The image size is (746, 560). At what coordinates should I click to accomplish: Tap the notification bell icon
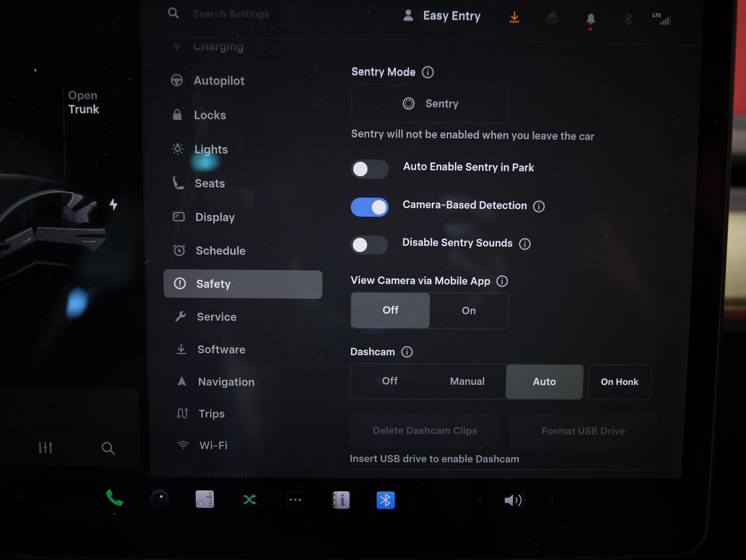pos(590,19)
